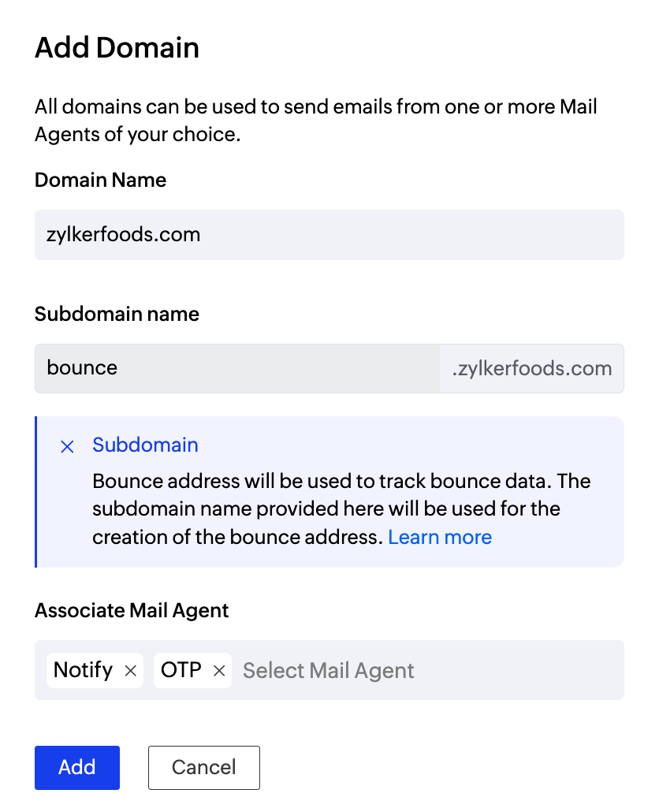
Task: Select the Notify agent chip label
Action: 83,670
